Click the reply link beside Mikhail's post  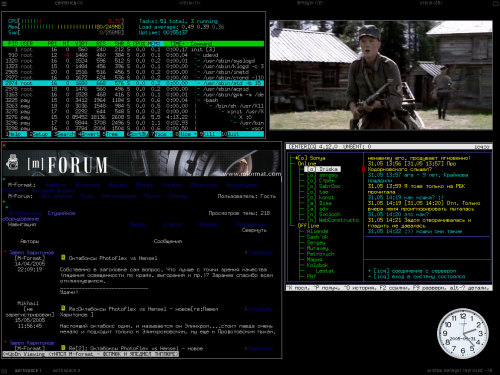pyautogui.click(x=259, y=309)
